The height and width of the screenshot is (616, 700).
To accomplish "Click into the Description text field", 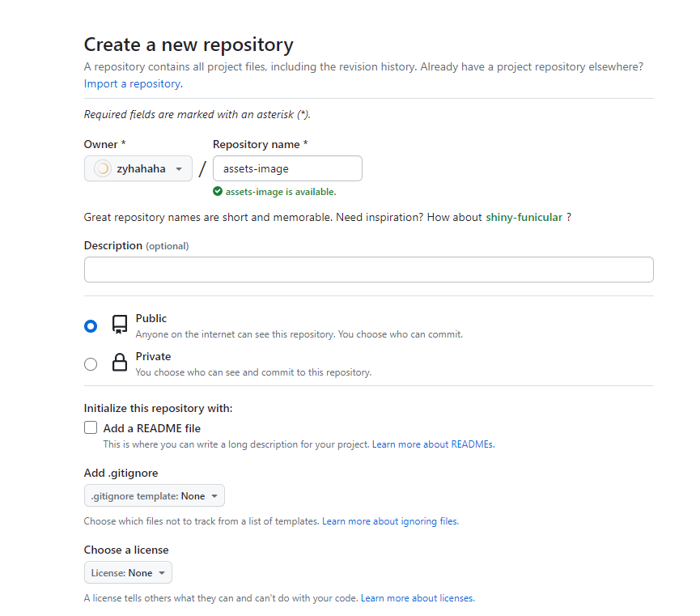I will click(368, 270).
